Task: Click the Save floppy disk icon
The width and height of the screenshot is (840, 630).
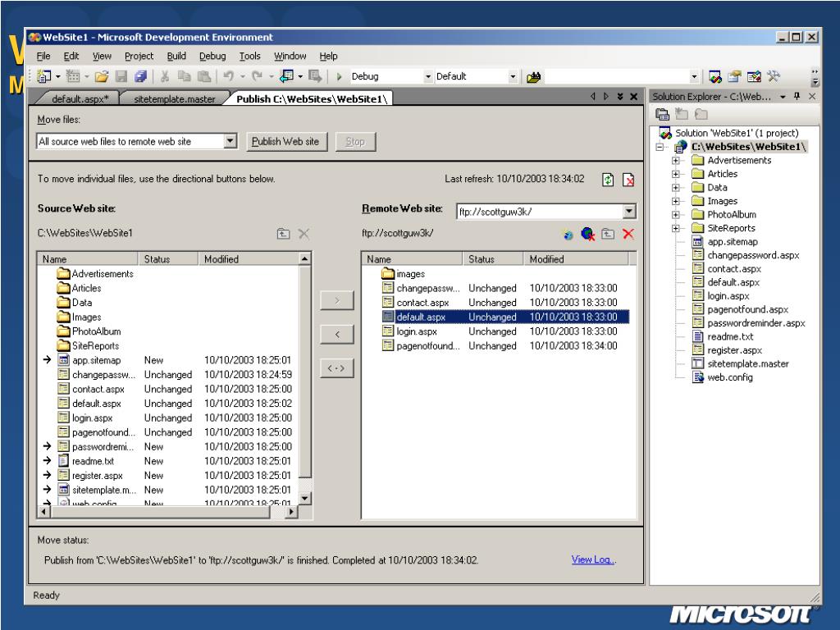Action: pyautogui.click(x=121, y=76)
